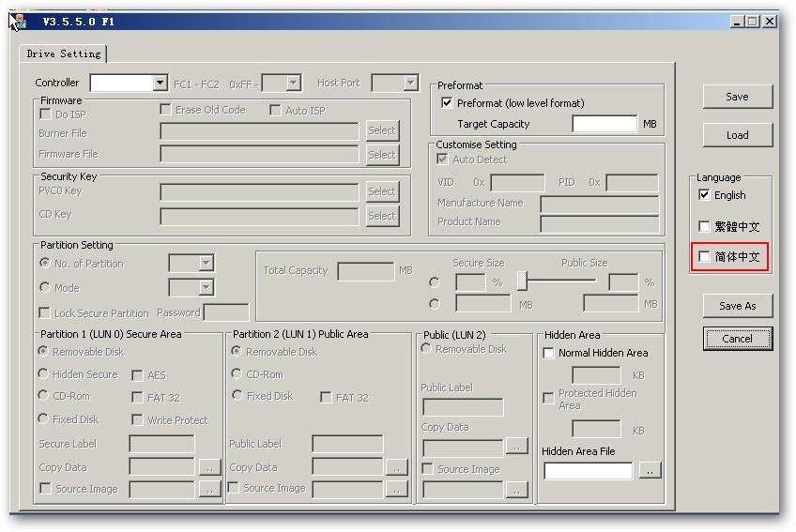Viewport: 796px width, 532px height.
Task: Toggle Source Image checkbox in Partition 1
Action: pyautogui.click(x=46, y=488)
